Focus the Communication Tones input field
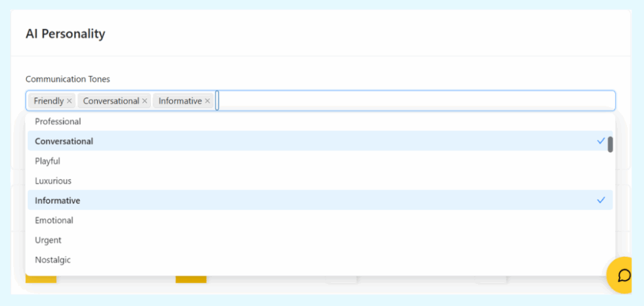This screenshot has height=306, width=644. click(x=415, y=101)
